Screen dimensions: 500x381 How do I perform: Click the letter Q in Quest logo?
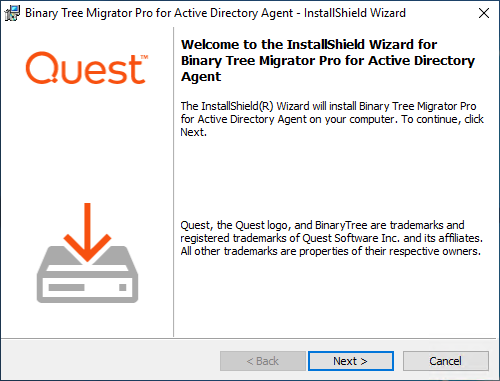(x=42, y=67)
